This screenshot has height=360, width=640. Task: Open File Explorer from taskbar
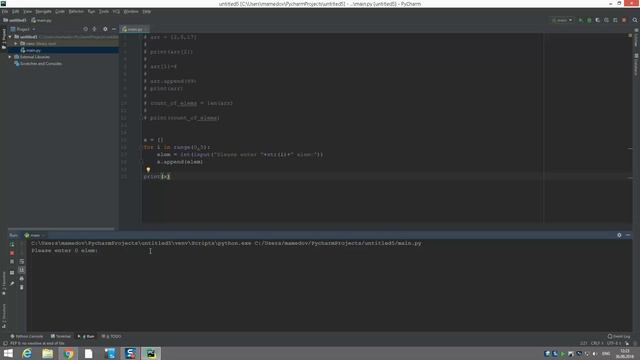48,353
